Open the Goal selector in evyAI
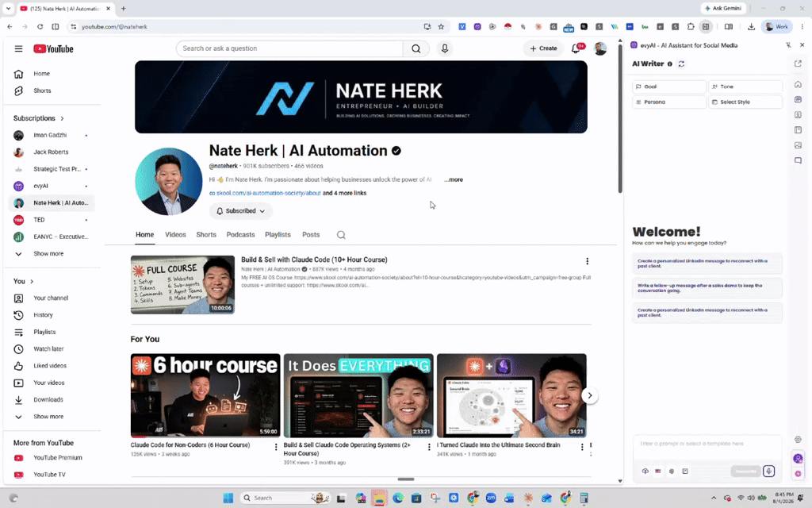Viewport: 812px width, 508px height. click(x=668, y=87)
